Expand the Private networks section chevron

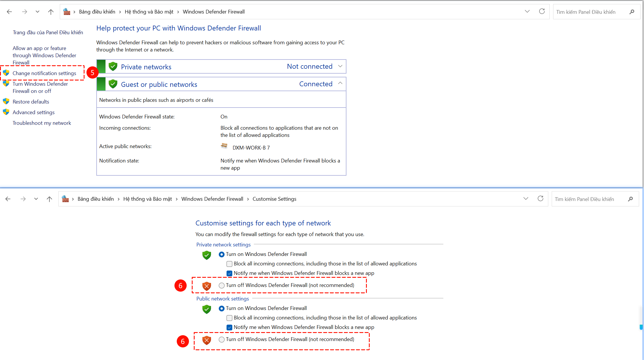point(340,66)
